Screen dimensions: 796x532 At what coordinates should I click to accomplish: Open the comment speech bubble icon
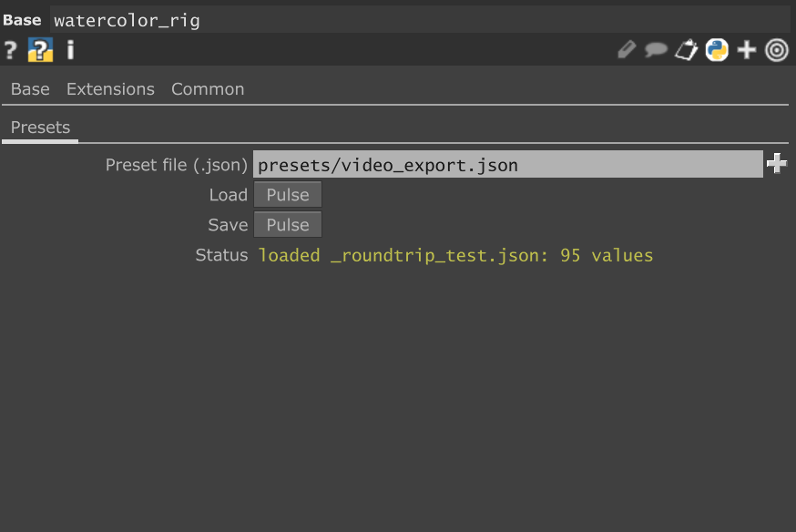click(656, 50)
